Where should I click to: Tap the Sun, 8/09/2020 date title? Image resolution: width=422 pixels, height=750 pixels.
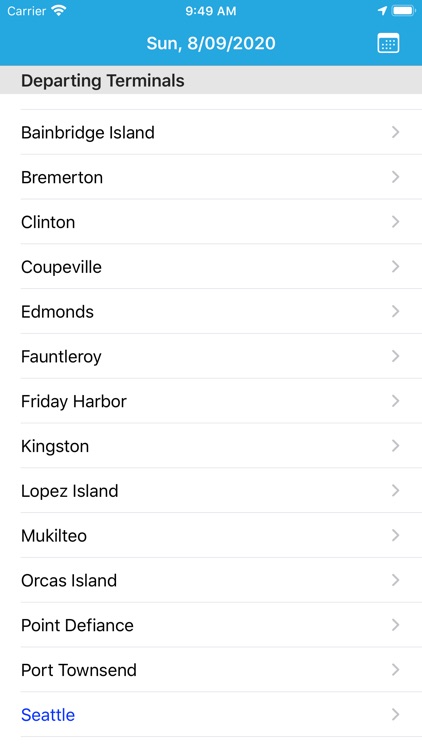coord(211,44)
